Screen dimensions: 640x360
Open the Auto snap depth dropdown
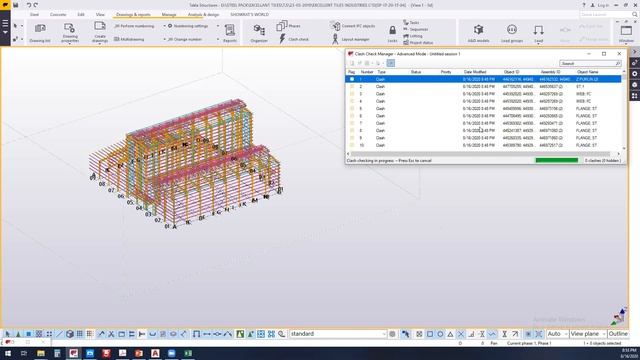557,334
